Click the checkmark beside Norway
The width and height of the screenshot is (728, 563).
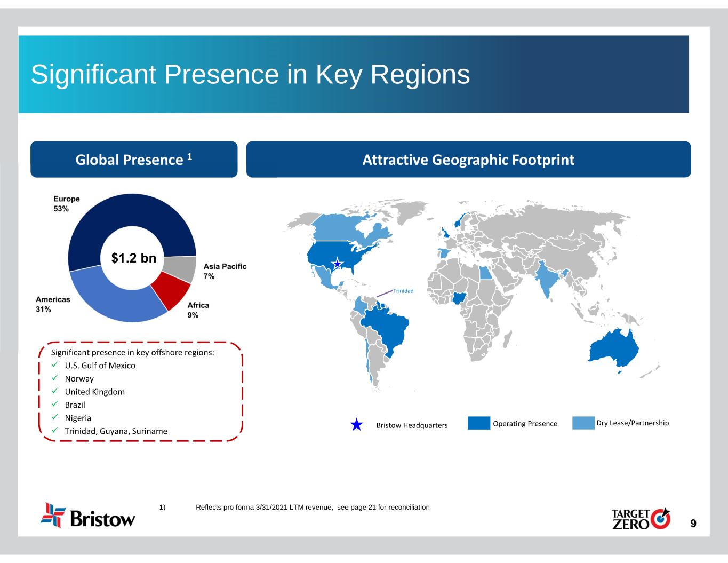pyautogui.click(x=54, y=378)
